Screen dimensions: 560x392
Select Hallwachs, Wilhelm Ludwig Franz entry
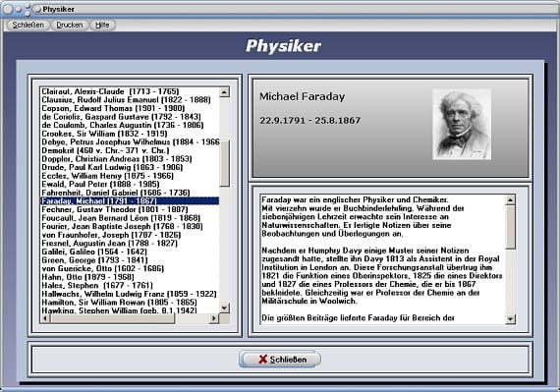pos(129,294)
